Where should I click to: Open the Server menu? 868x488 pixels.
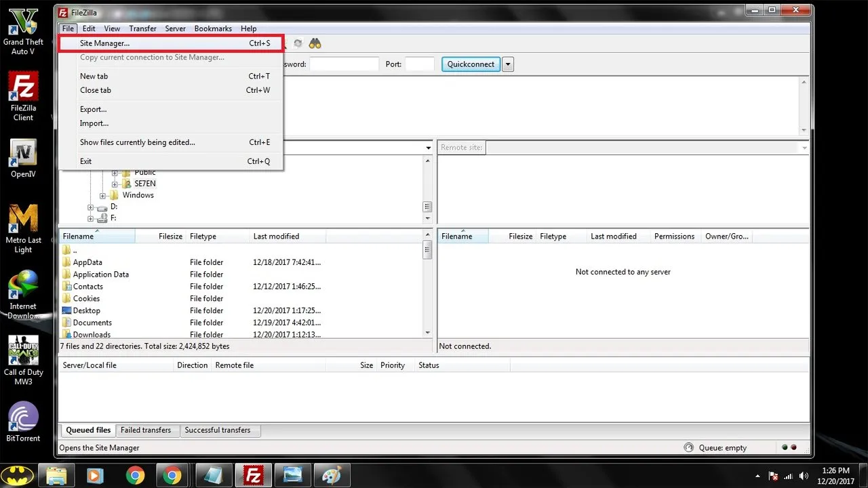click(x=175, y=28)
